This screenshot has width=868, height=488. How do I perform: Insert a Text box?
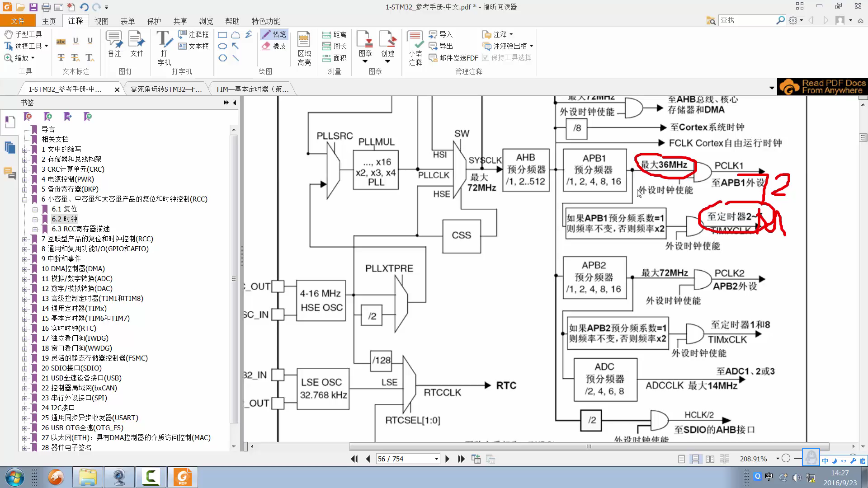[193, 46]
